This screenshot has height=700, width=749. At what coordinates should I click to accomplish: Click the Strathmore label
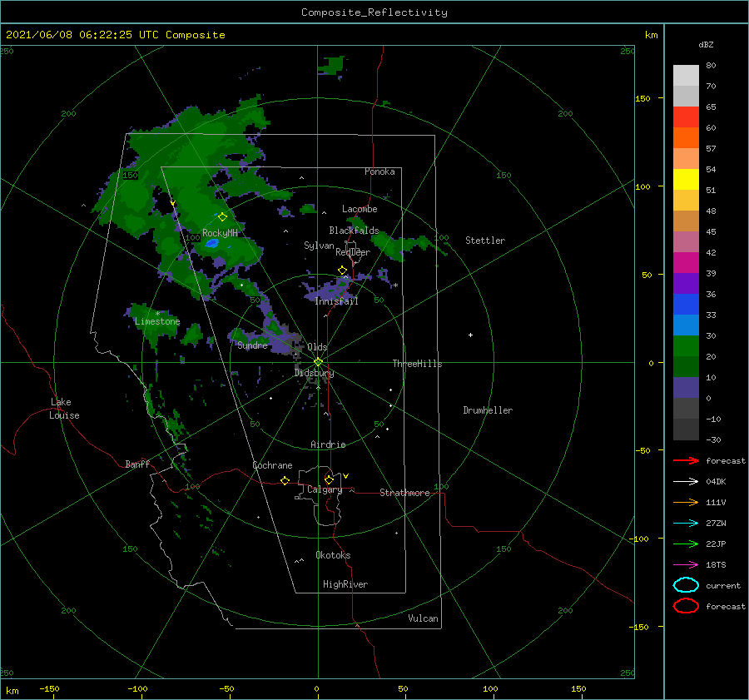point(404,493)
